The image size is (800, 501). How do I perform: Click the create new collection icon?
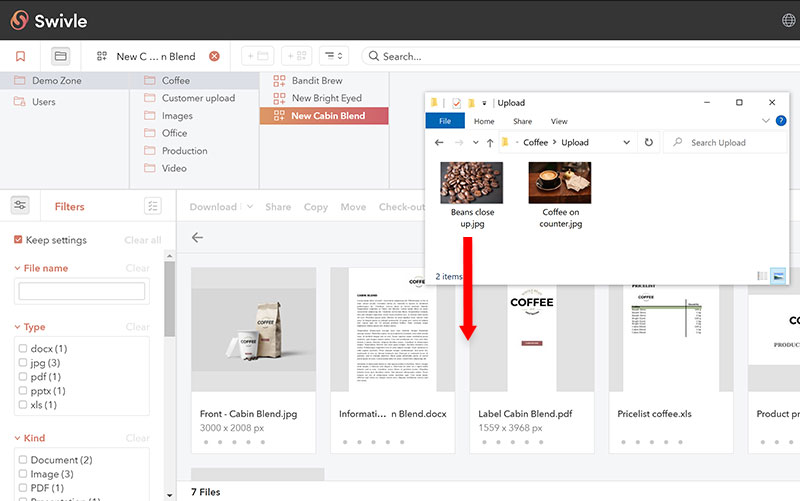[x=296, y=56]
